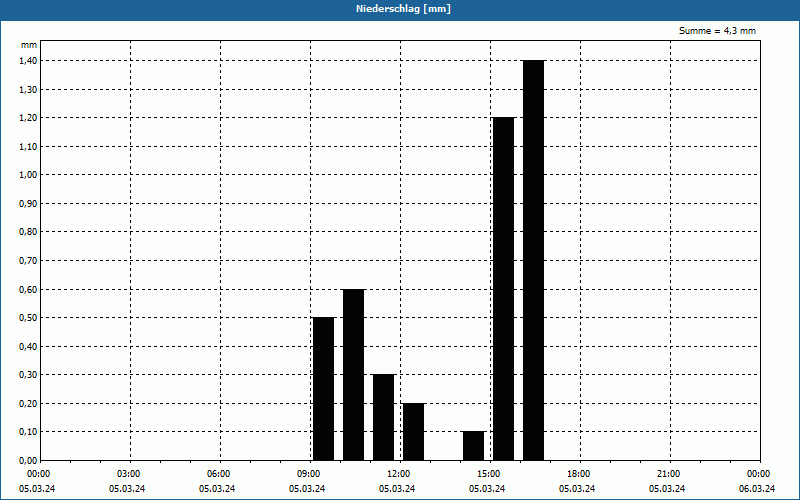Click the 05.03.24 date under 12:00

(397, 489)
